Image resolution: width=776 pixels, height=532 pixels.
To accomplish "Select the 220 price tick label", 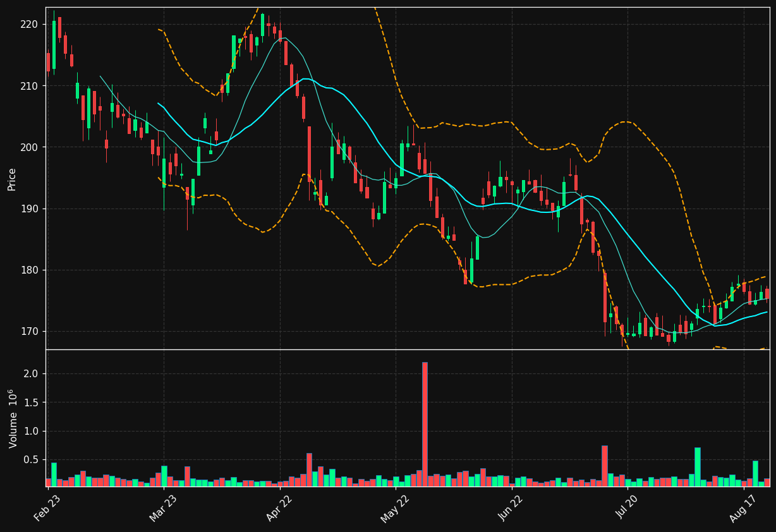I will [29, 24].
